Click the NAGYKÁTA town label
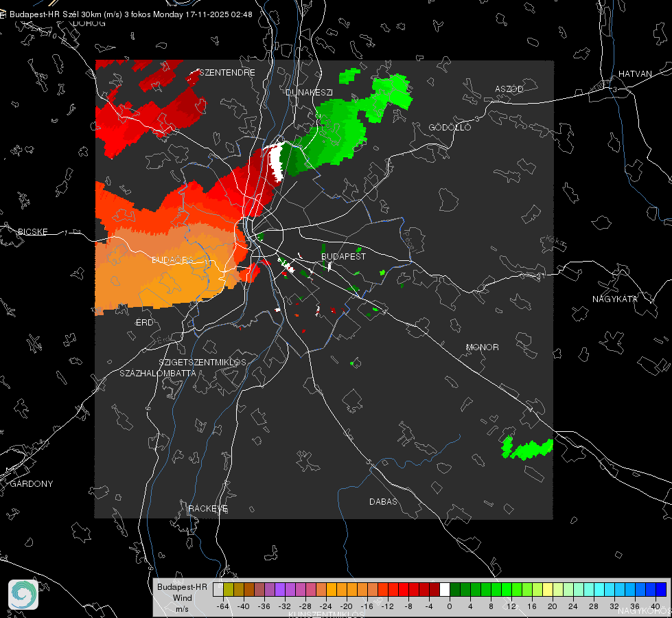This screenshot has height=618, width=672. (614, 299)
